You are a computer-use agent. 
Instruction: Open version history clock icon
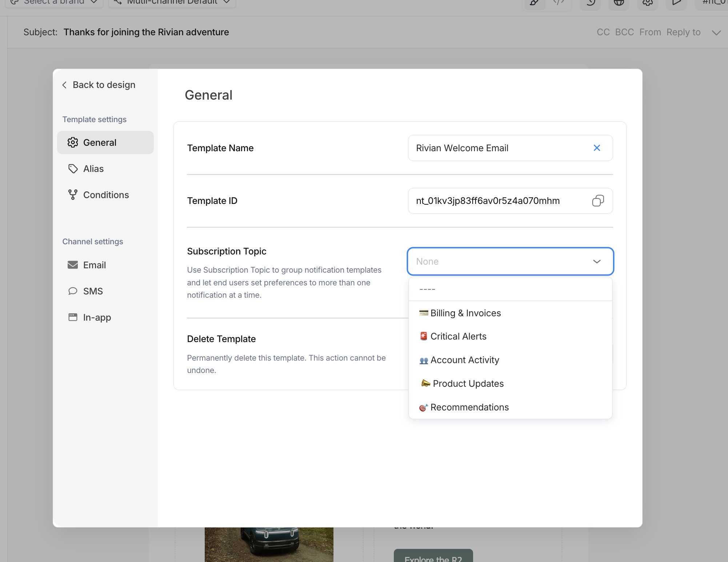(591, 3)
